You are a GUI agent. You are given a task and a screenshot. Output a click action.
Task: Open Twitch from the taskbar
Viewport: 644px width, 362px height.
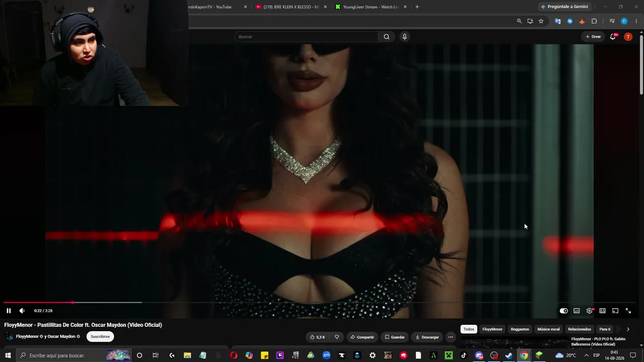pos(280,355)
